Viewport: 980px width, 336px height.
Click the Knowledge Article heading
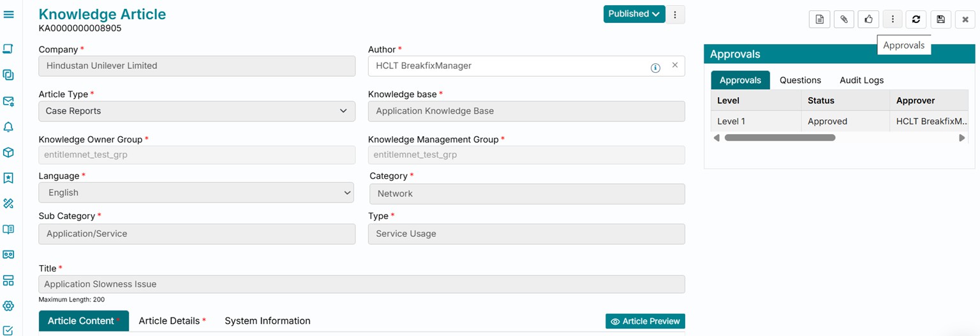[x=102, y=14]
